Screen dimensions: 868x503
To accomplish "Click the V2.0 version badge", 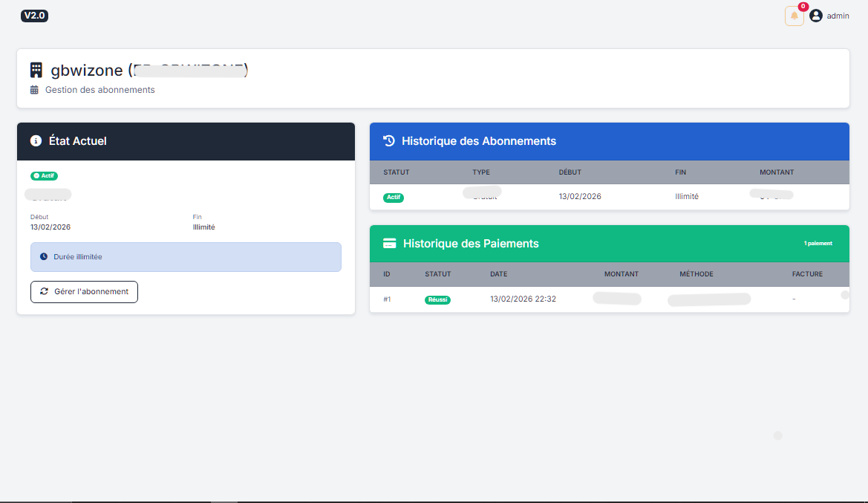I will pos(35,16).
